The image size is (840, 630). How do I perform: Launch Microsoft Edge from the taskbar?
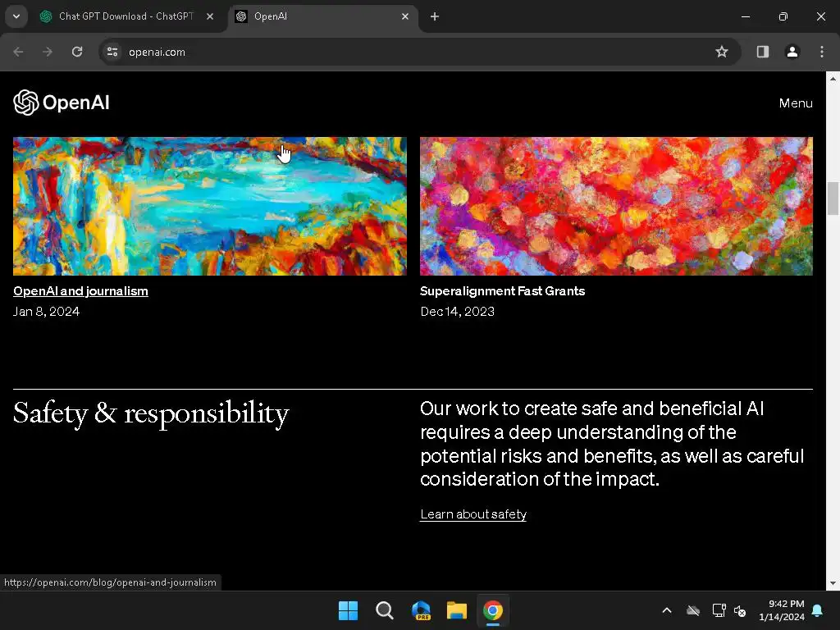click(x=421, y=610)
